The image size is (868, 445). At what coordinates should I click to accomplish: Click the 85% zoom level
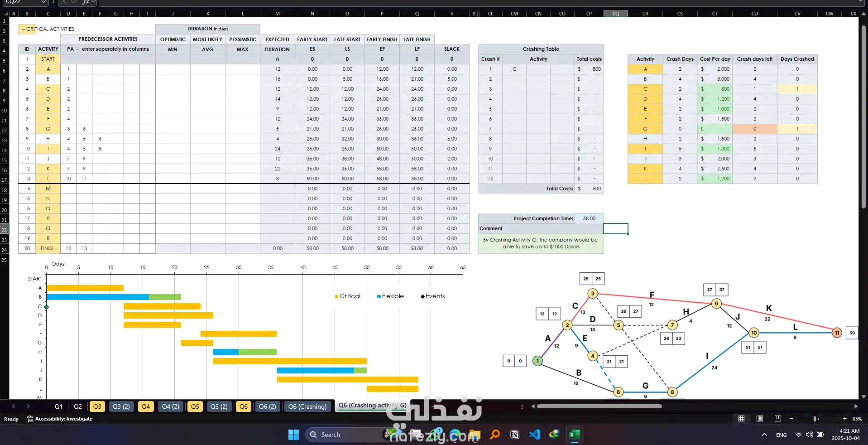(857, 419)
